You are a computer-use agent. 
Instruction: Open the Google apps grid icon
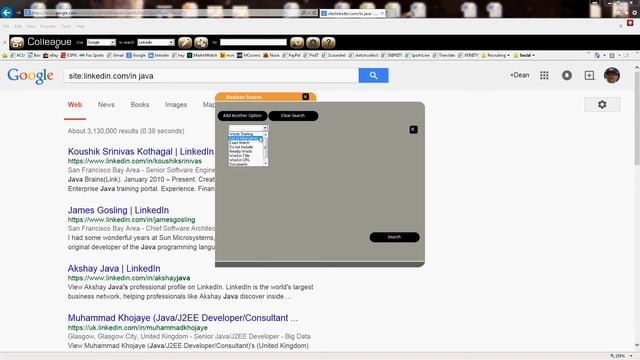pyautogui.click(x=544, y=75)
